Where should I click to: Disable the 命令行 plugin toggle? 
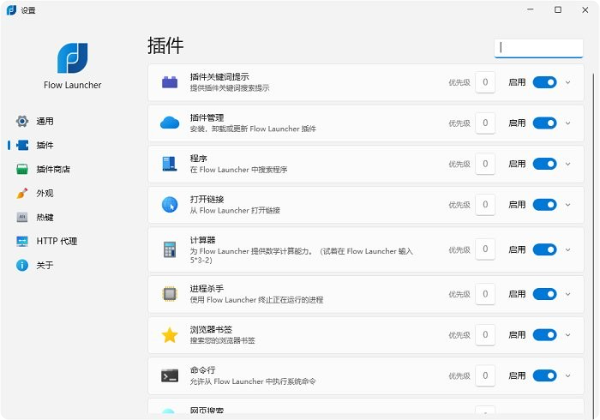coord(545,376)
